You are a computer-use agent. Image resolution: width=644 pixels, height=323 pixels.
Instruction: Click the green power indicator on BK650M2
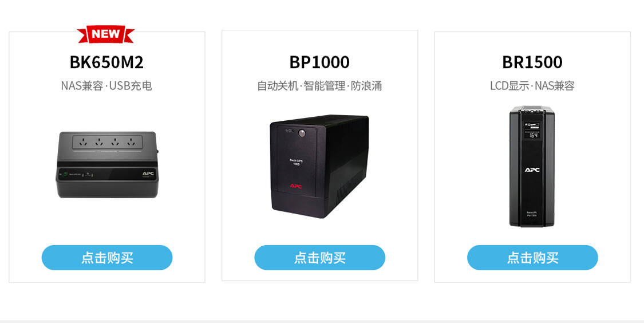(x=66, y=174)
